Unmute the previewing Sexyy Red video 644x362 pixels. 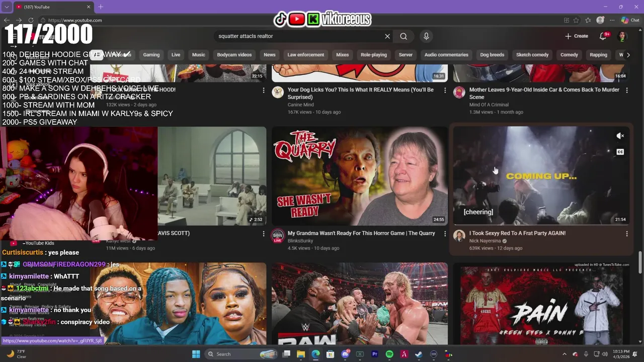point(620,136)
